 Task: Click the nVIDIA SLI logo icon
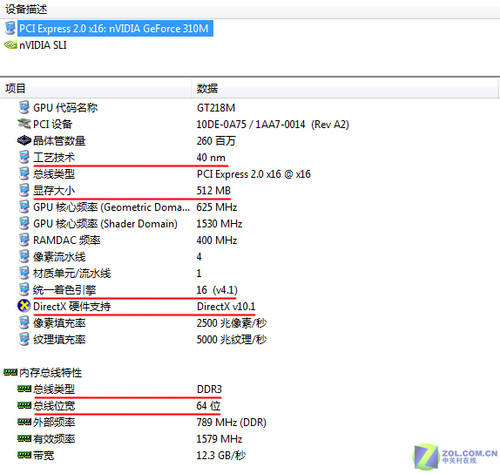pos(10,45)
